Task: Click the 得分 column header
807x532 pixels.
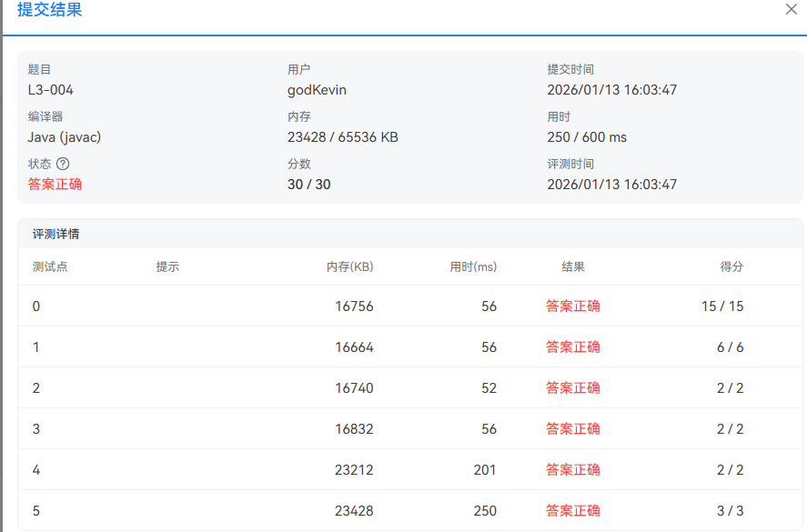Action: 731,266
